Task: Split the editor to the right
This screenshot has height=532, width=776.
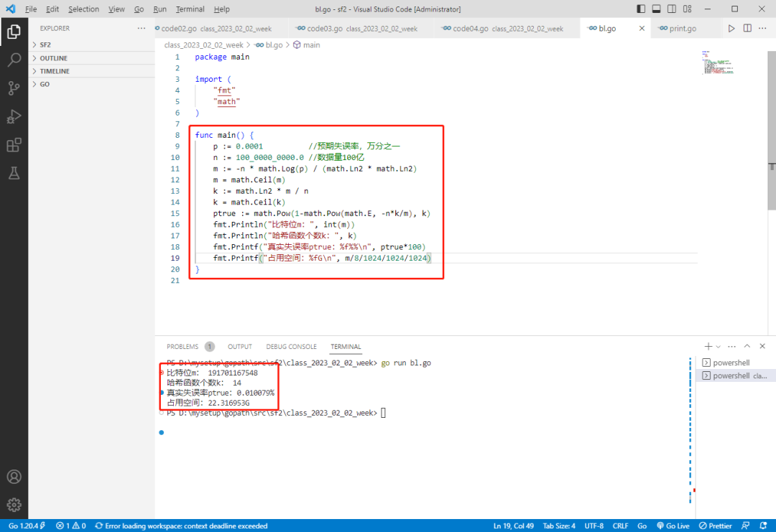Action: point(747,28)
